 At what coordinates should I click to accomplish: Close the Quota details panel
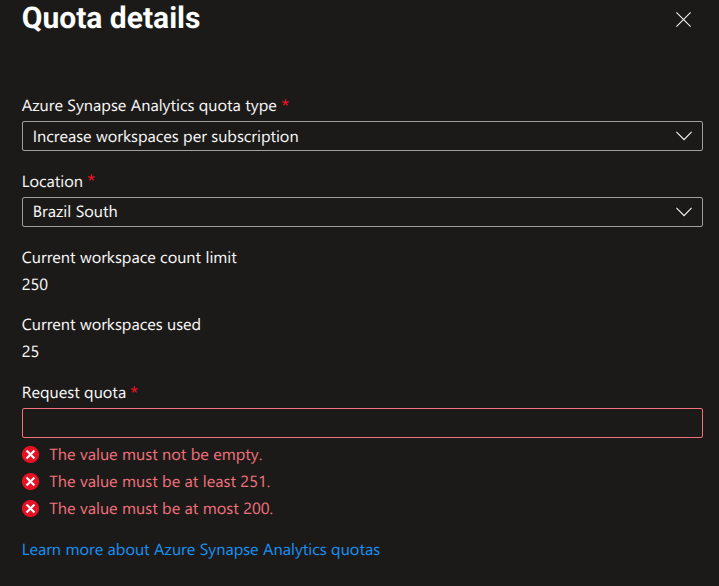click(683, 20)
